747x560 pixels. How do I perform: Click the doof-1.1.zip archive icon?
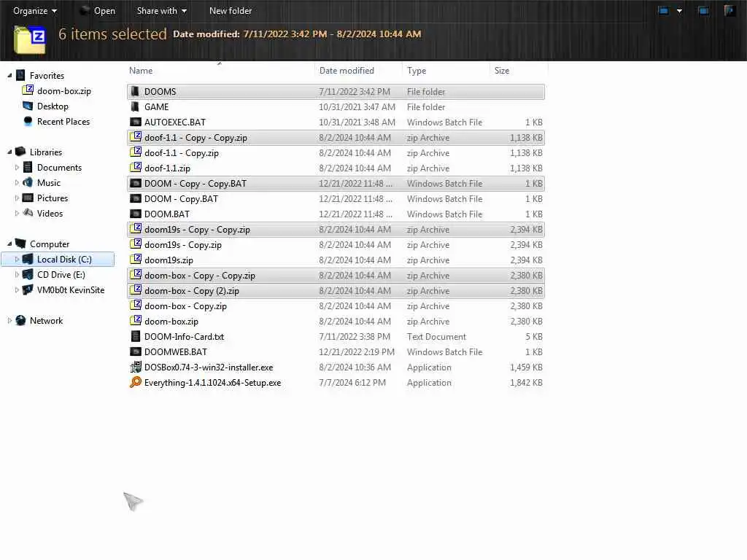pos(136,167)
